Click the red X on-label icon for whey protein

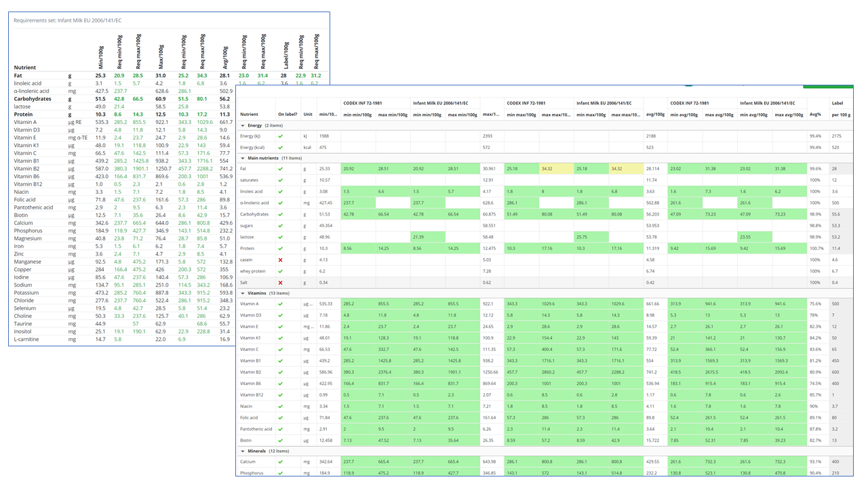click(280, 271)
